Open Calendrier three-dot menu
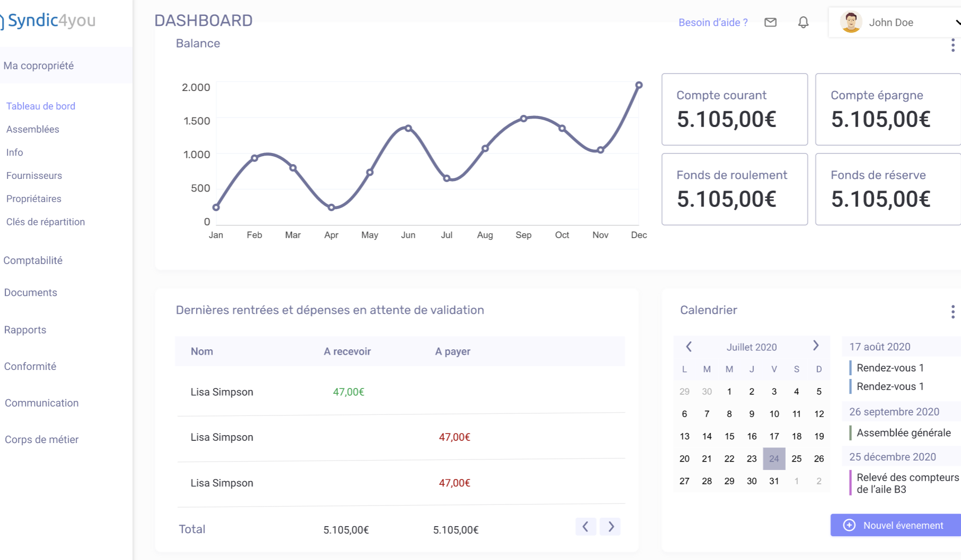961x560 pixels. (953, 312)
